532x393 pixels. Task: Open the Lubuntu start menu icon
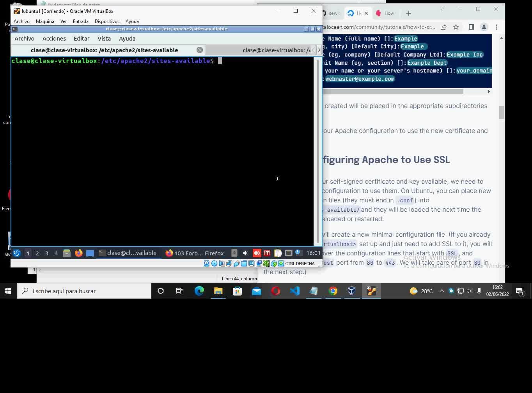pyautogui.click(x=16, y=253)
